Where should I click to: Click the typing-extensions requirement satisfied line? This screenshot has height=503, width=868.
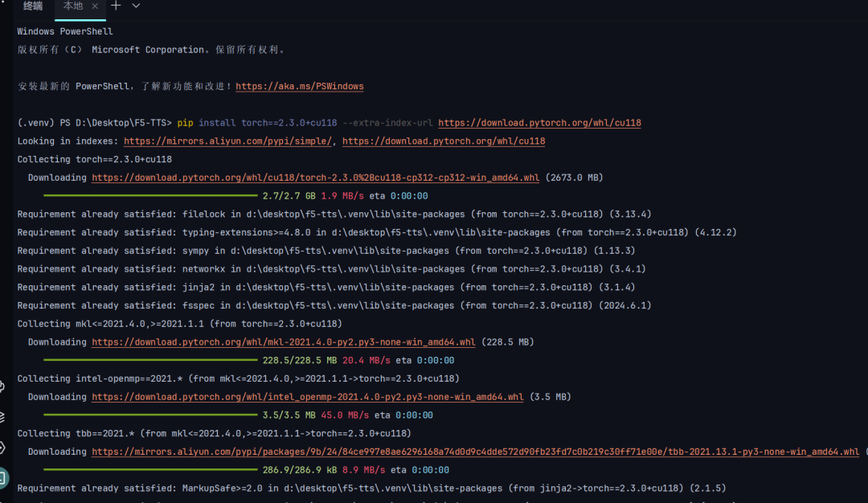[377, 232]
